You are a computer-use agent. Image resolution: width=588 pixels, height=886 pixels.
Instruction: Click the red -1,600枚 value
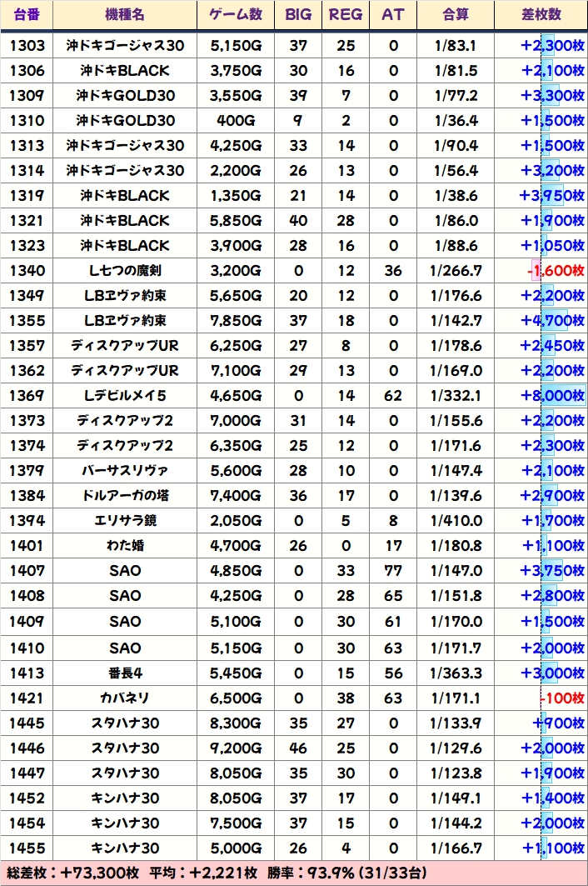(556, 271)
